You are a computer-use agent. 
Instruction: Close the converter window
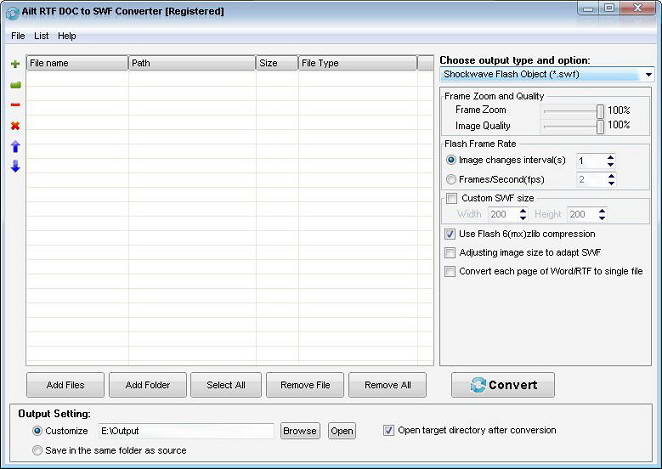tap(638, 8)
